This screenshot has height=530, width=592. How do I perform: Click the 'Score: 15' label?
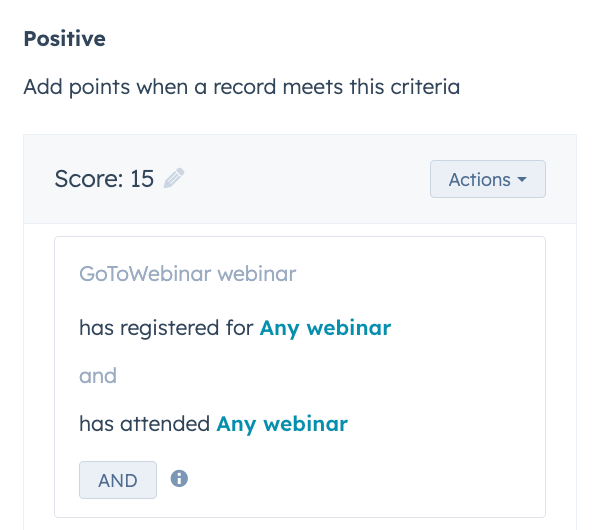pos(104,179)
